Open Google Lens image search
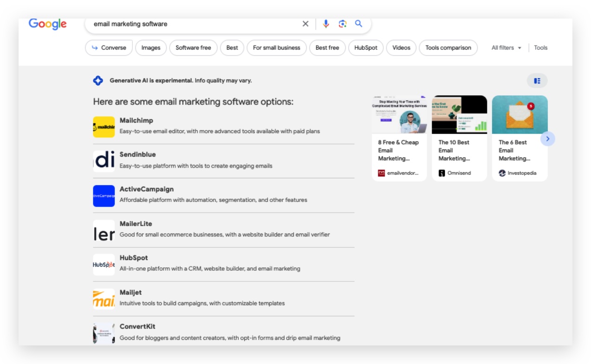The image size is (591, 364). [342, 24]
